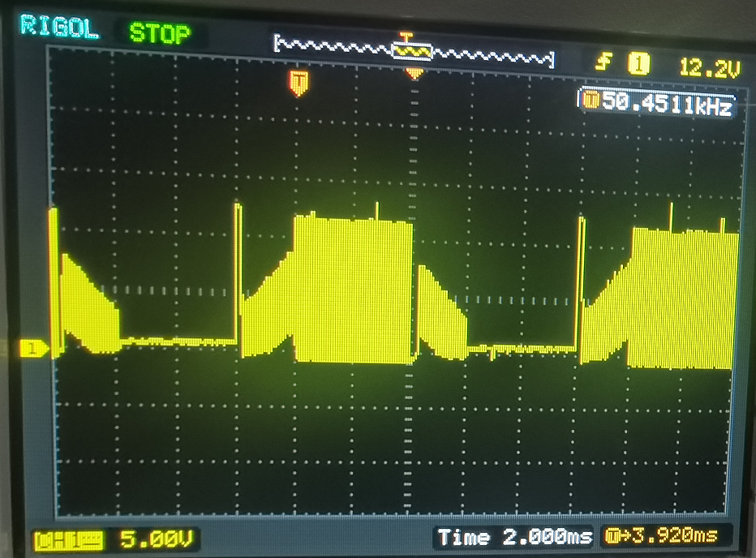Click the trigger offset icon beside 3.920ms
756x558 pixels.
click(612, 536)
